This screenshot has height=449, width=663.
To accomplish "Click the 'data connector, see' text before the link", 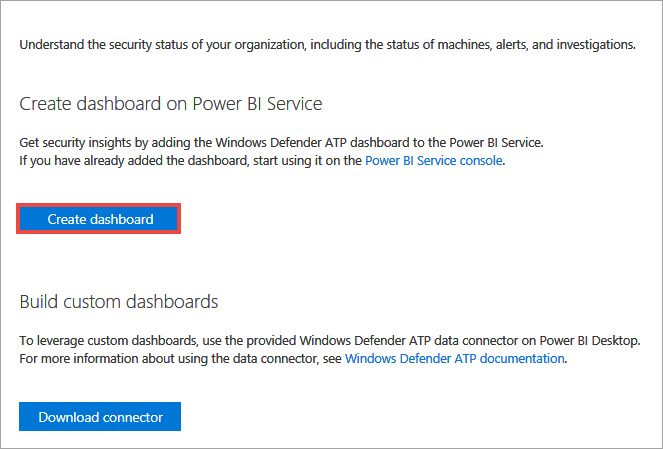I will (x=285, y=357).
